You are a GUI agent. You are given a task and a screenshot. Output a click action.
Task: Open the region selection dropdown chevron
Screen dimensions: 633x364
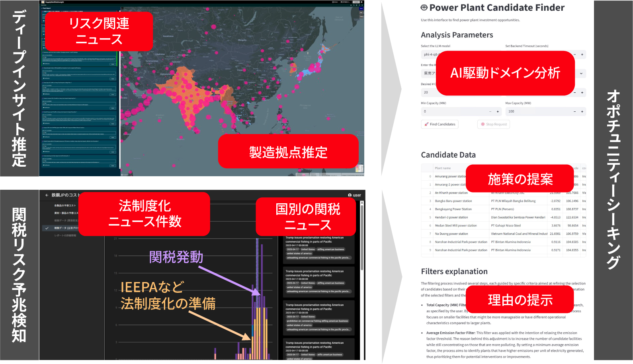click(x=581, y=73)
